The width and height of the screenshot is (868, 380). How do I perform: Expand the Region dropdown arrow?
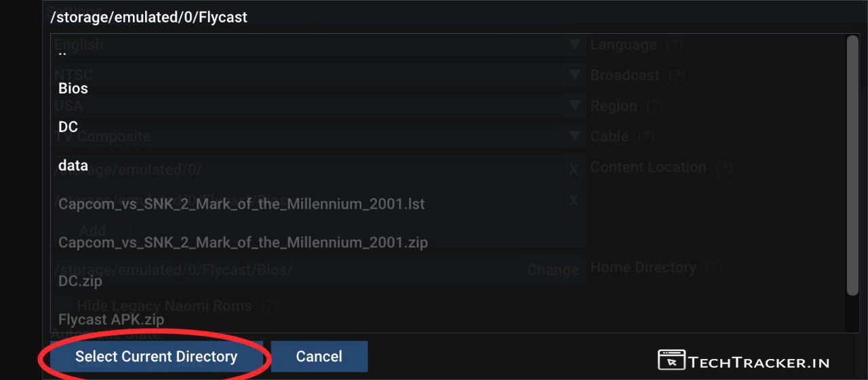click(x=575, y=106)
